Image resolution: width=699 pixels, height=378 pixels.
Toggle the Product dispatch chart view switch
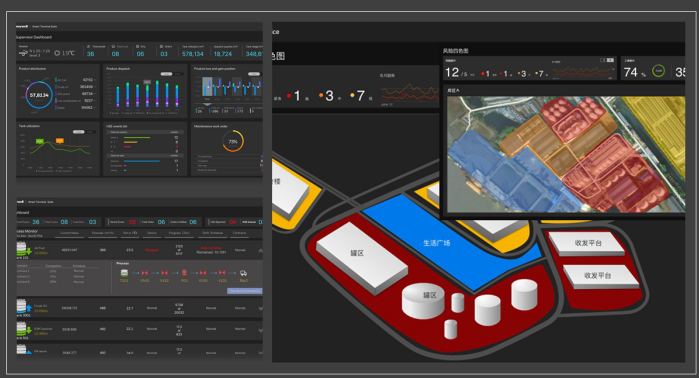click(171, 74)
